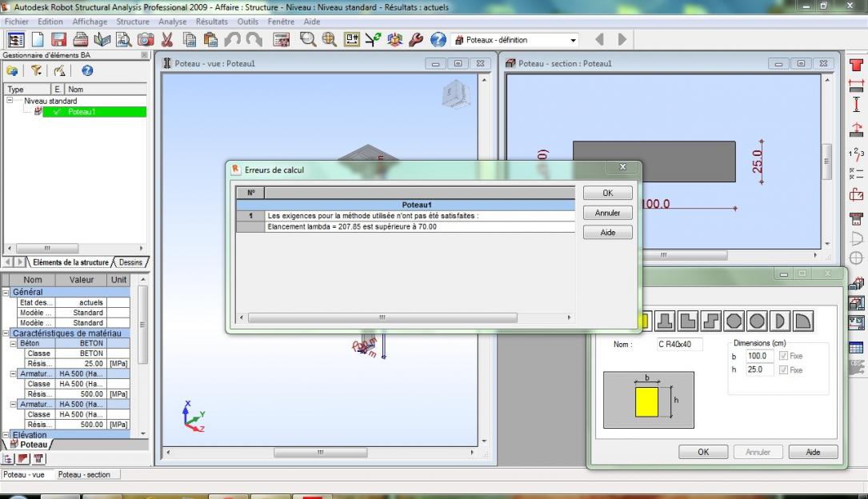Click OK in the Erreurs de calcul dialog
This screenshot has width=868, height=499.
point(608,193)
